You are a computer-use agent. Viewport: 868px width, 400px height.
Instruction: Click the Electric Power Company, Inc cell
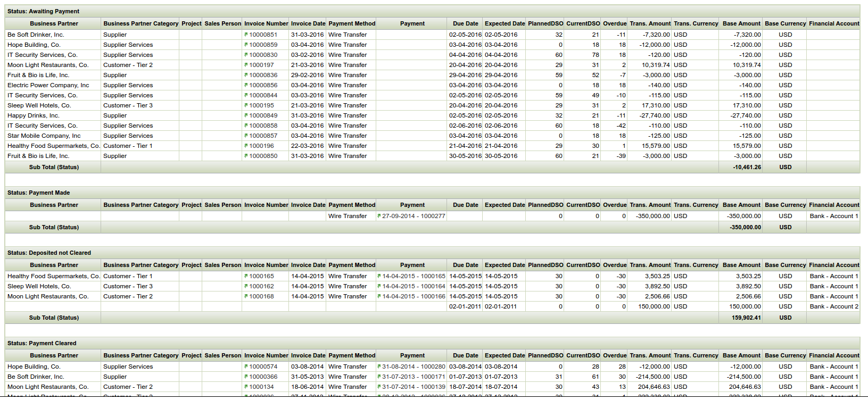coord(48,85)
